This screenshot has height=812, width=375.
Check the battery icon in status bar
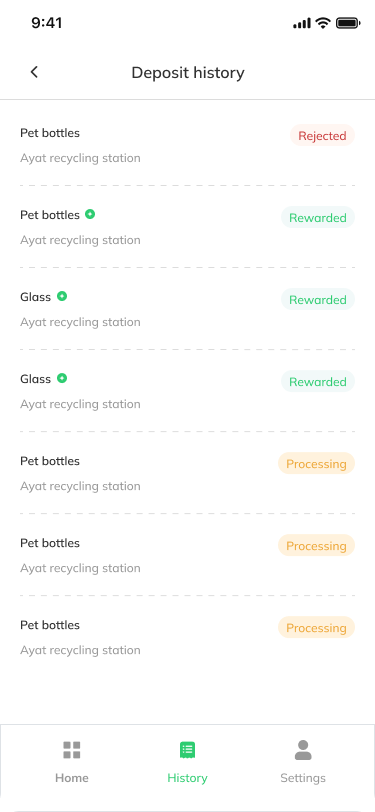coord(348,23)
